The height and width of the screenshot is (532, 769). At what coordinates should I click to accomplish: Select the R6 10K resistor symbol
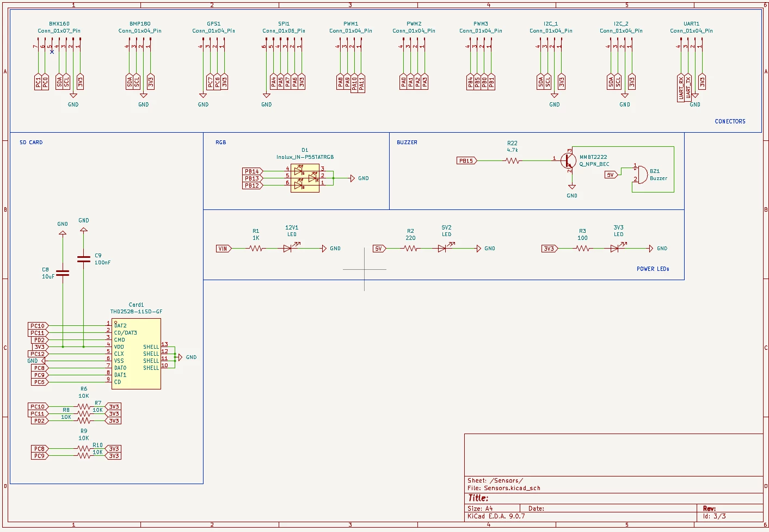coord(84,406)
